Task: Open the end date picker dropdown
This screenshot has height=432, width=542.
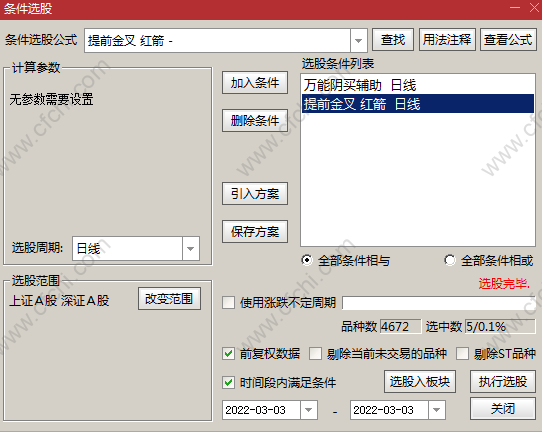Action: tap(437, 410)
